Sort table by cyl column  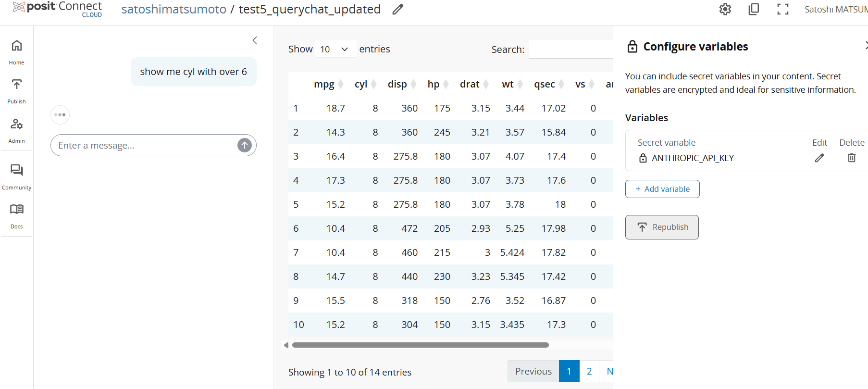point(365,84)
